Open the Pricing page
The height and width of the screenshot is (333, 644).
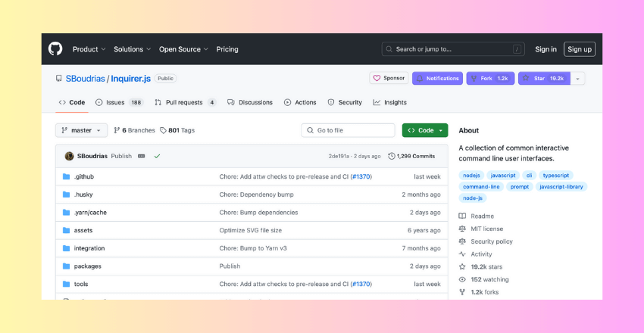[227, 49]
